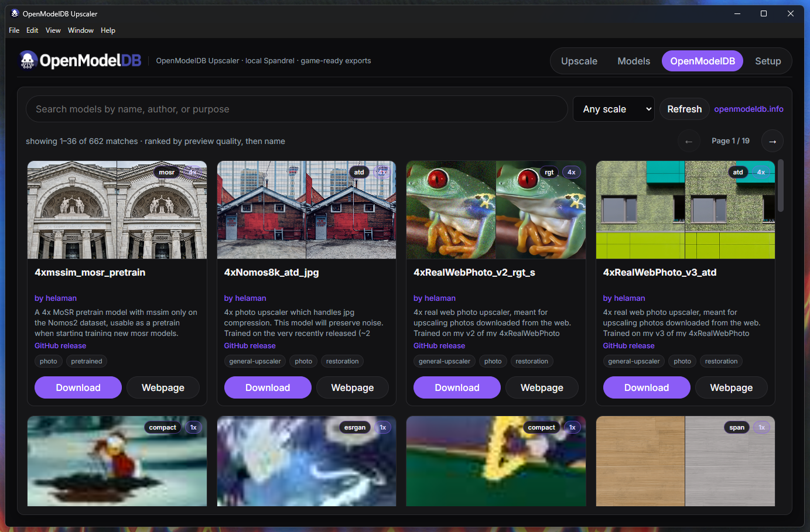Image resolution: width=810 pixels, height=532 pixels.
Task: Open the Any scale dropdown
Action: click(x=613, y=109)
